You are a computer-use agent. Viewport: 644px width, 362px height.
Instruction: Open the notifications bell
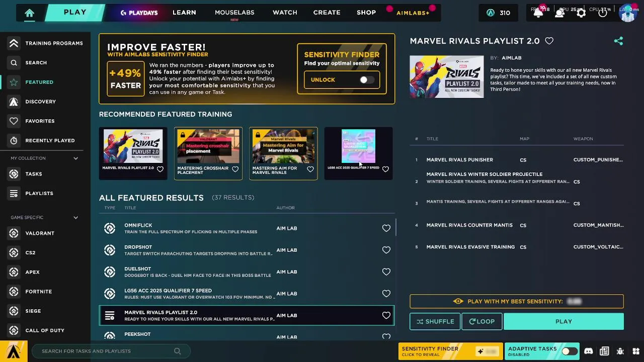pyautogui.click(x=538, y=13)
